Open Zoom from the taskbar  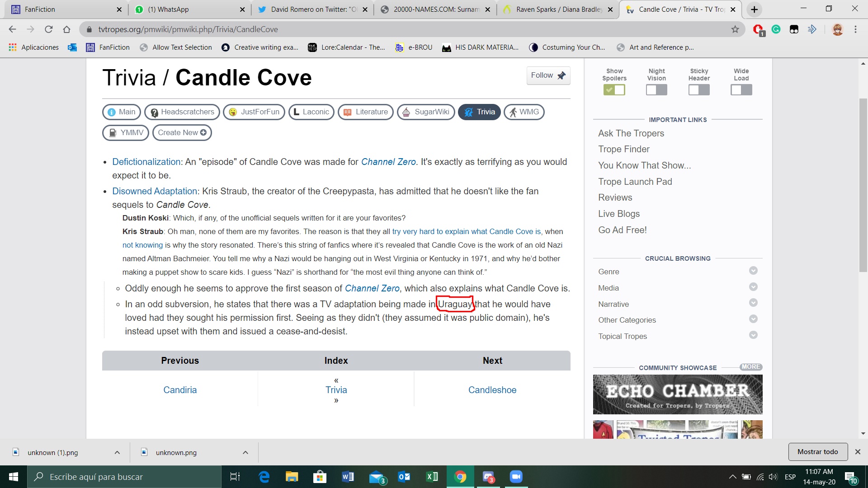coord(516,477)
